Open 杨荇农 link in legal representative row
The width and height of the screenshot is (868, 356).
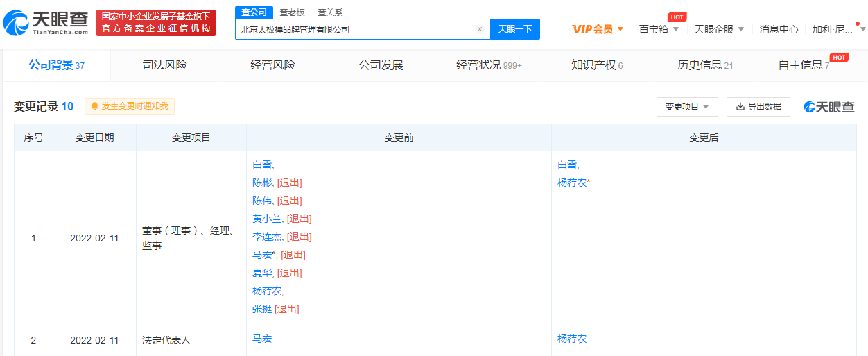click(571, 339)
